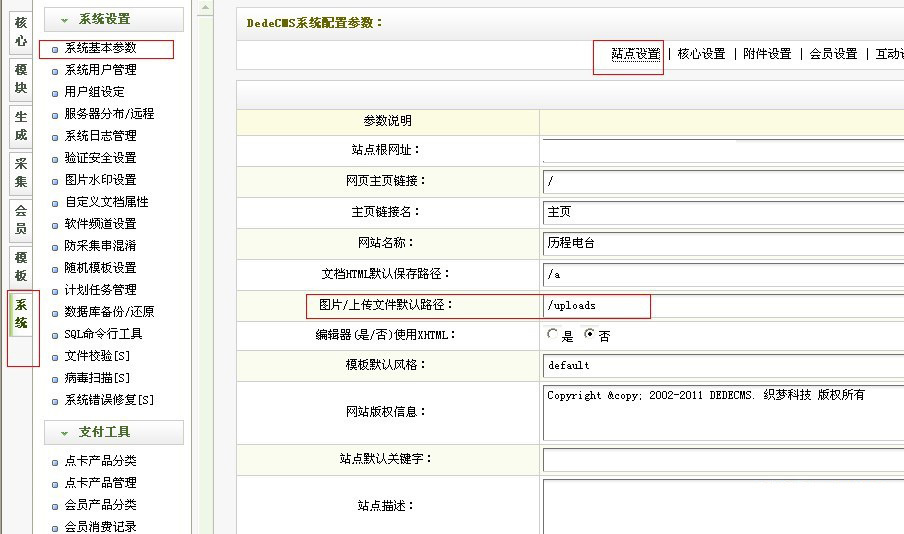The height and width of the screenshot is (534, 904).
Task: Open 系统用户管理 in the sidebar
Action: coord(100,70)
